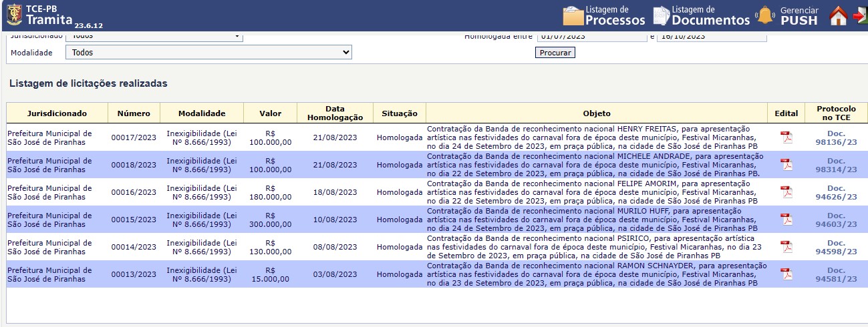Open protocol link Doc. 94581/23
This screenshot has width=868, height=327.
(x=836, y=274)
